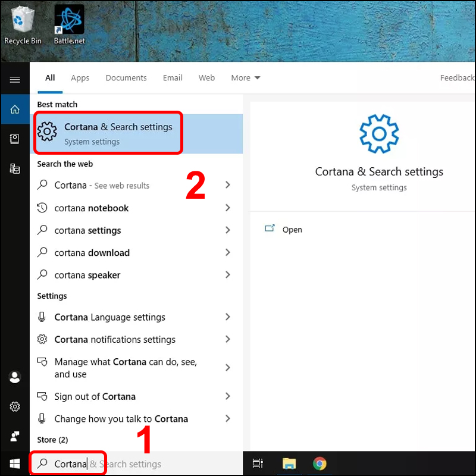The image size is (476, 476).
Task: Open 'Manage what Cortana can do, see, and use'
Action: coord(136,368)
